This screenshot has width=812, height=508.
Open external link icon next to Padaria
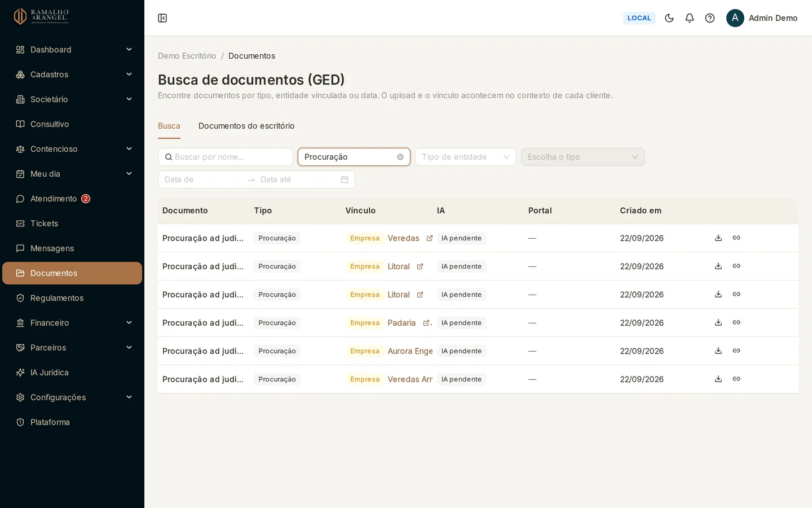pos(426,323)
